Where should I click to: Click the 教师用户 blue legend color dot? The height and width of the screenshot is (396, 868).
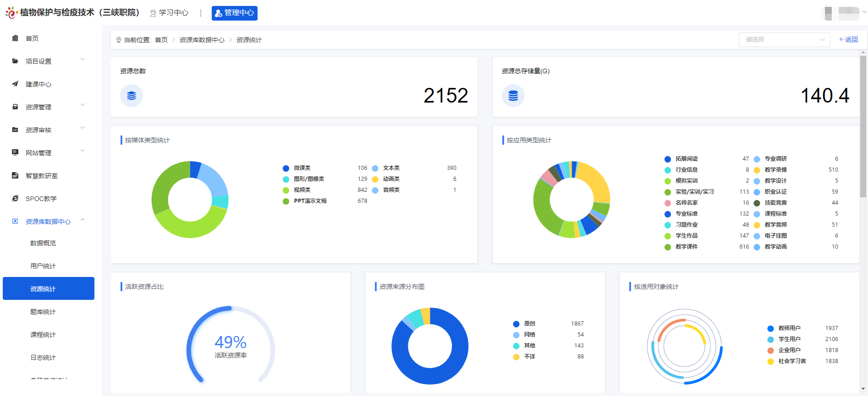pyautogui.click(x=770, y=328)
